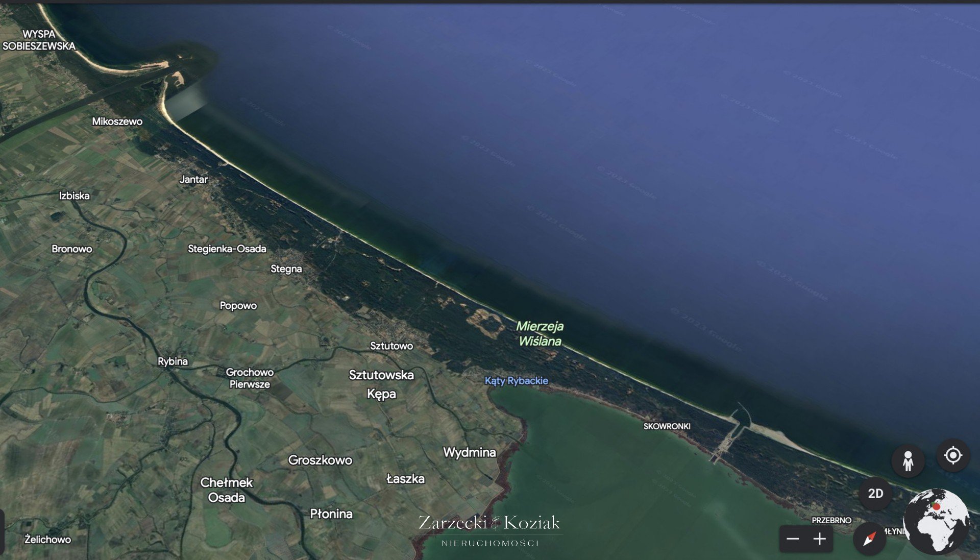Image resolution: width=980 pixels, height=560 pixels.
Task: Click the Mikoszewo village label
Action: pyautogui.click(x=117, y=121)
